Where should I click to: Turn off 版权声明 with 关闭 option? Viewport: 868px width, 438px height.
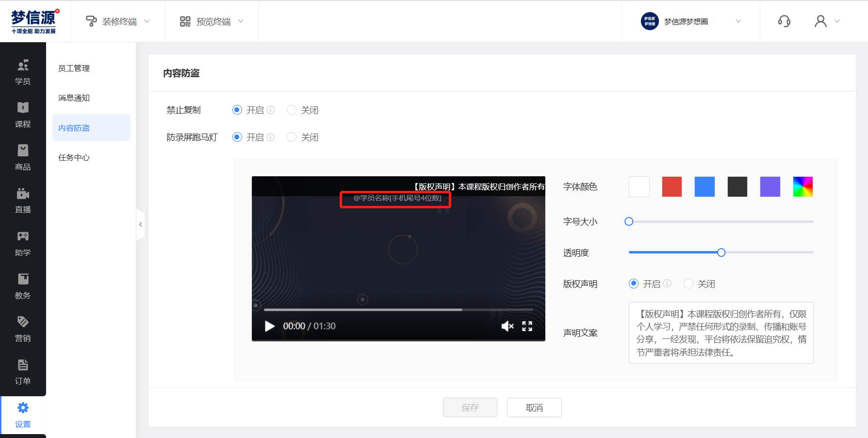coord(688,284)
